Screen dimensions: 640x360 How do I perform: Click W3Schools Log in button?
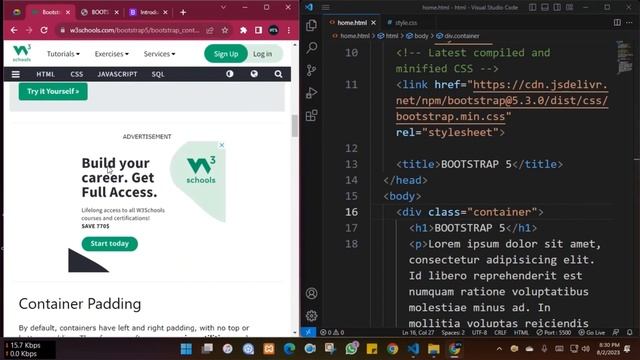tap(262, 54)
